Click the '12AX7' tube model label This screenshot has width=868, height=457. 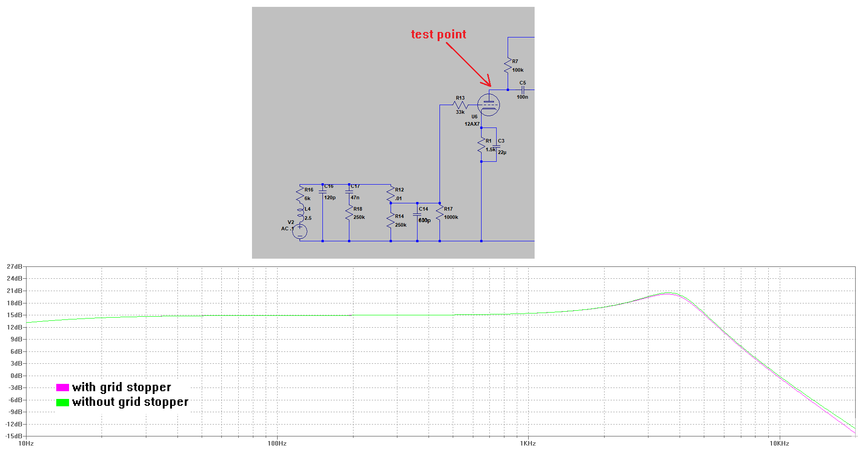[x=472, y=124]
